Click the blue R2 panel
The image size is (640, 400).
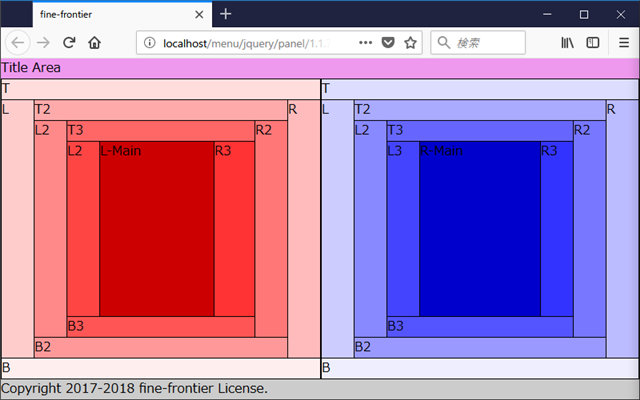590,229
